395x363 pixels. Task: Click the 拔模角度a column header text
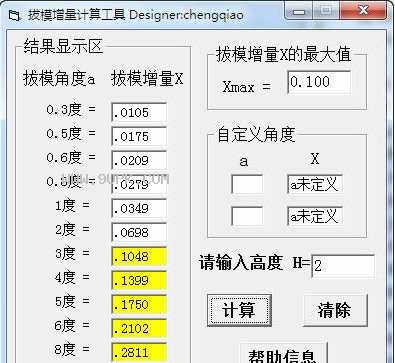pos(59,79)
